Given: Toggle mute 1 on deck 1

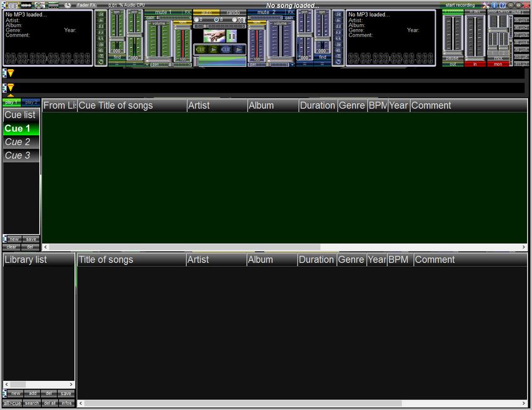Looking at the screenshot, I should coord(163,12).
